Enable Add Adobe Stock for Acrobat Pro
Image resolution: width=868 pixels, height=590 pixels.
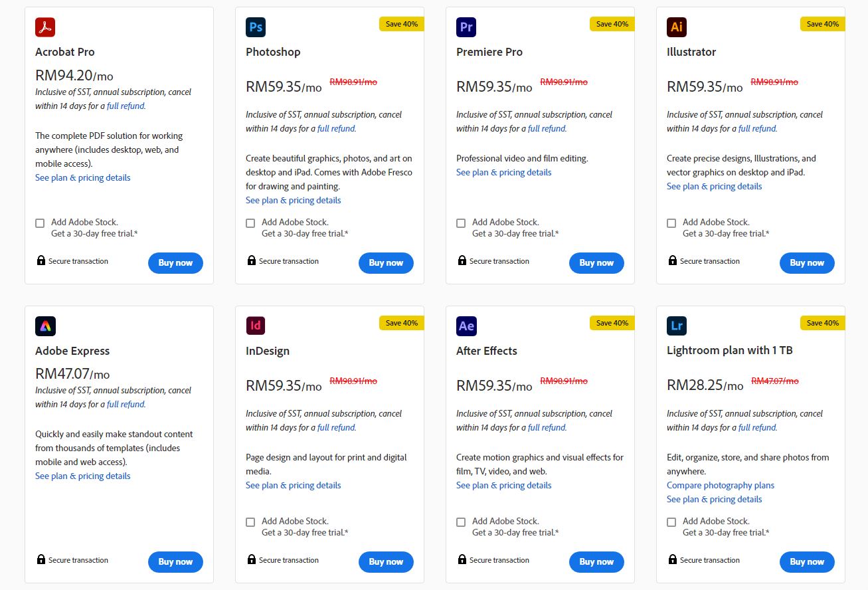[40, 223]
